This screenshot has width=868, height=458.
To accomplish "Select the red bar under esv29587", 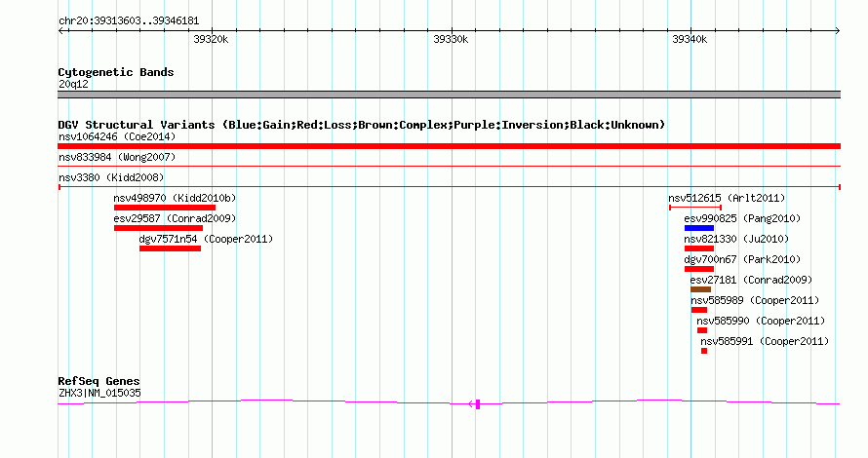I will click(158, 228).
